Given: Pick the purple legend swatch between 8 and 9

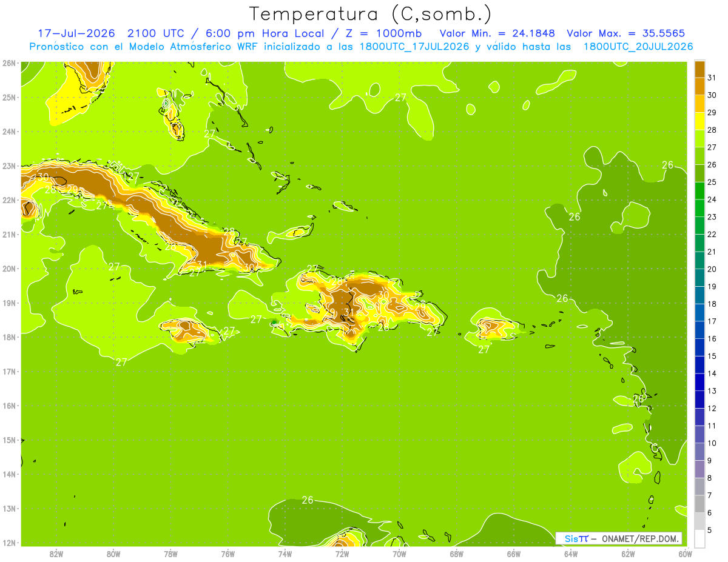Looking at the screenshot, I should tap(699, 469).
